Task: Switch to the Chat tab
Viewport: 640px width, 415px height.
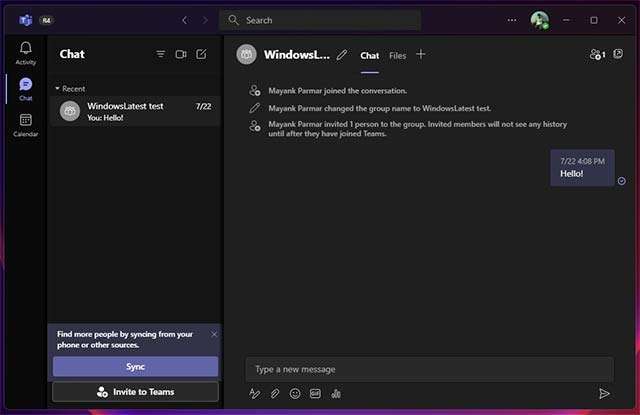Action: 369,56
